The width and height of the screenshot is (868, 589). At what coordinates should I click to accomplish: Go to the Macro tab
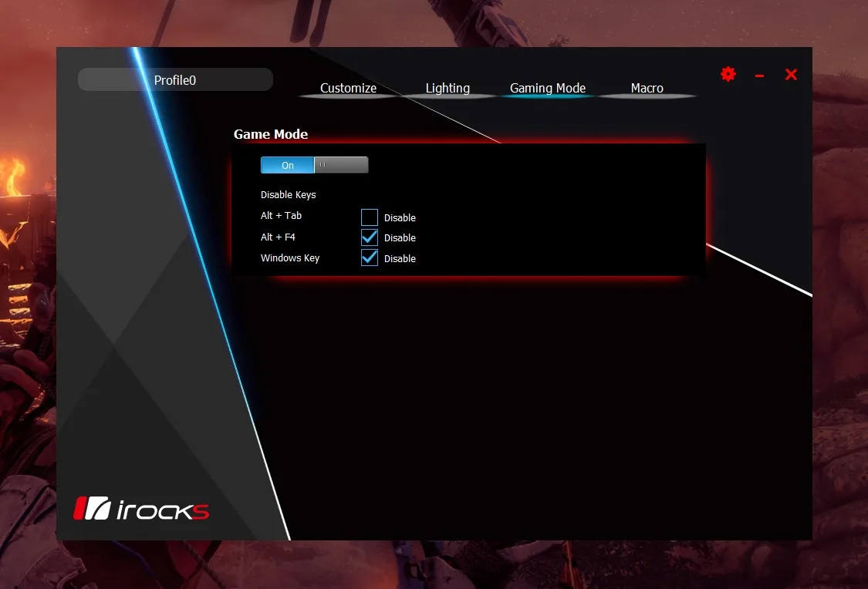point(647,88)
